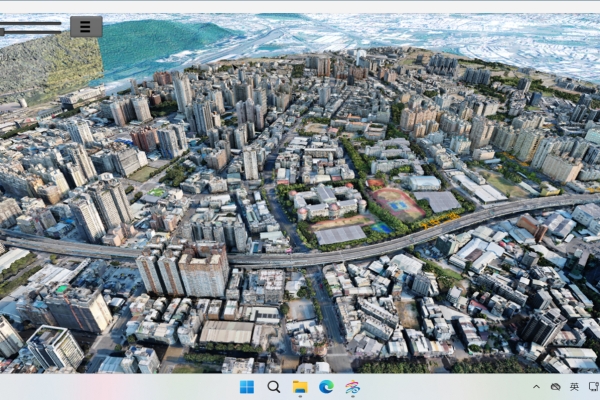Launch Microsoft Edge from taskbar
The image size is (600, 400).
(326, 387)
